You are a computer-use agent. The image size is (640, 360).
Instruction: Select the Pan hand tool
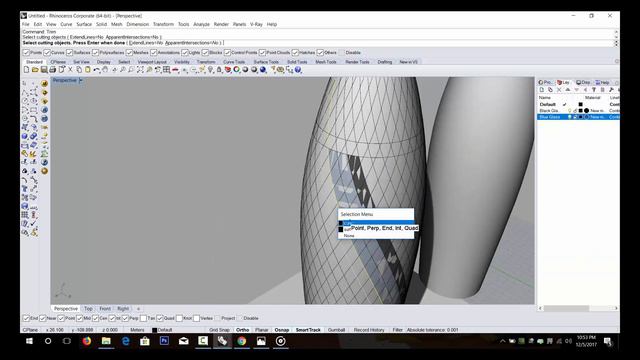pos(105,70)
